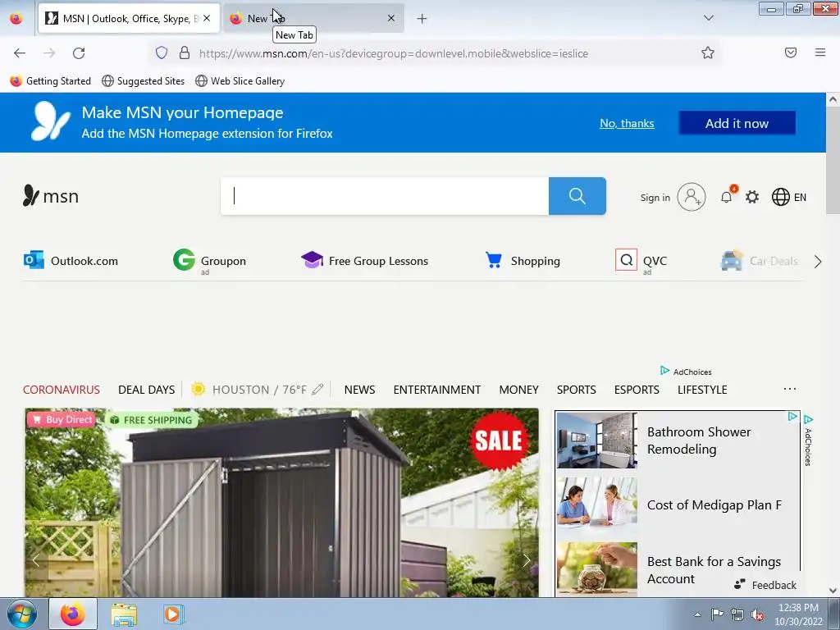840x630 pixels.
Task: Open a new tab with the plus button
Action: tap(422, 19)
